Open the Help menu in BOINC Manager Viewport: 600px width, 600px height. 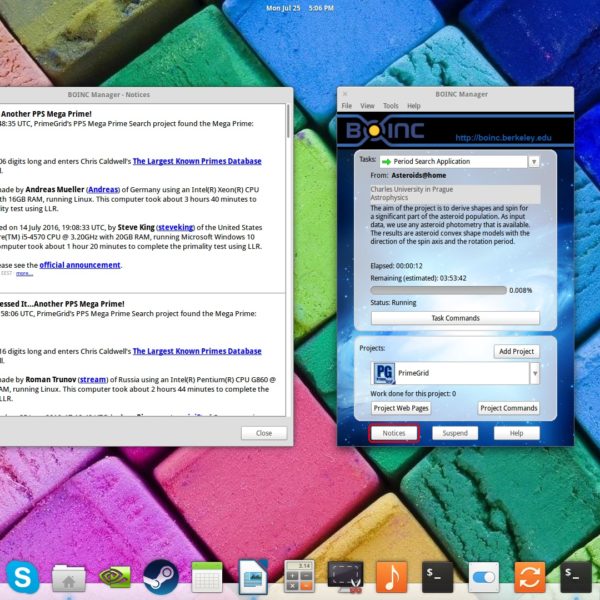tap(414, 106)
